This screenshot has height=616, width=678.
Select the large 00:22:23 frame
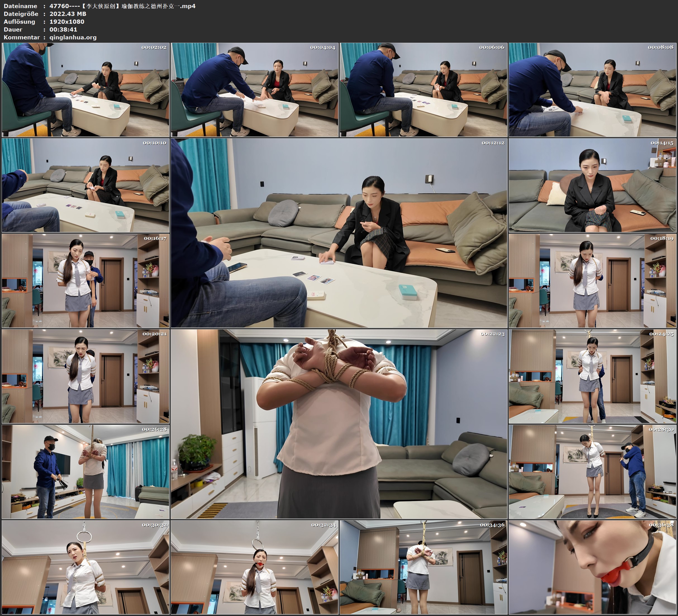339,424
